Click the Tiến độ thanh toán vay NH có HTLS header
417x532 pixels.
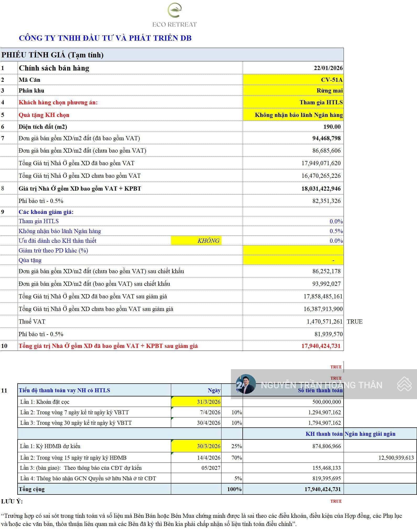click(x=64, y=390)
